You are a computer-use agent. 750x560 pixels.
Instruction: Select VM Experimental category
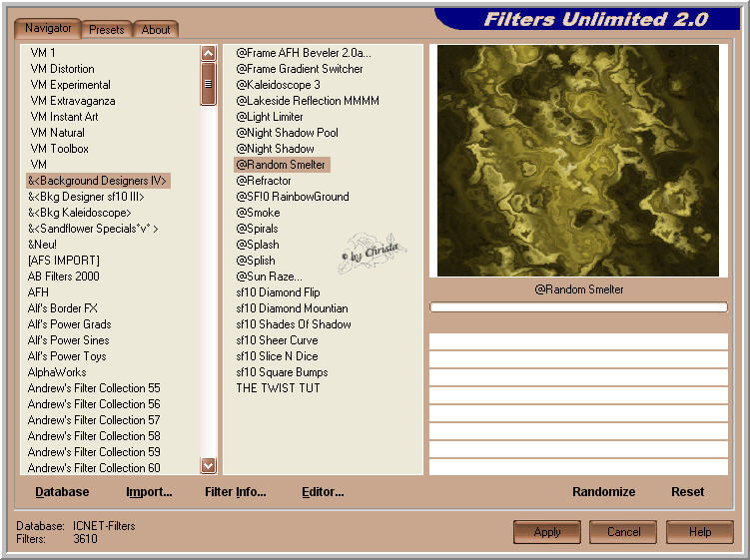pyautogui.click(x=70, y=85)
